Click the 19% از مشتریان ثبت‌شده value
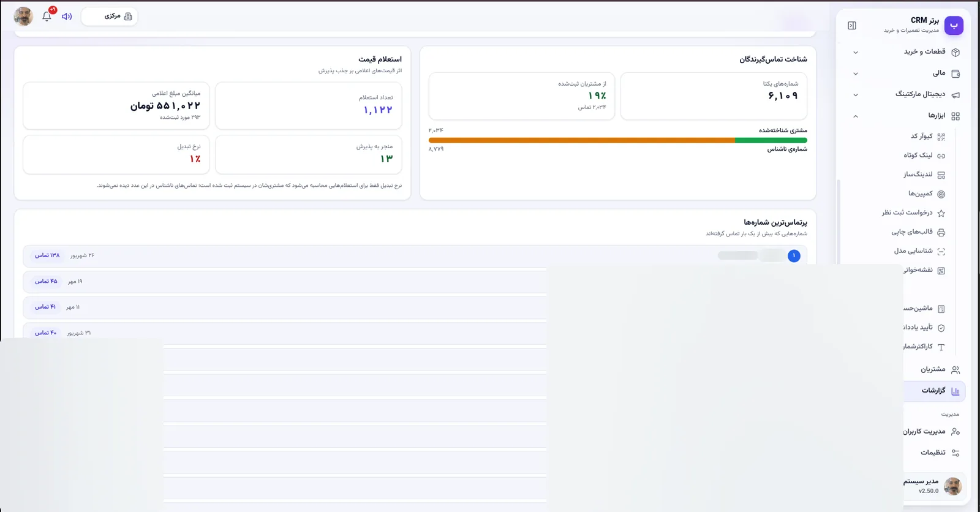Image resolution: width=980 pixels, height=512 pixels. pos(597,96)
